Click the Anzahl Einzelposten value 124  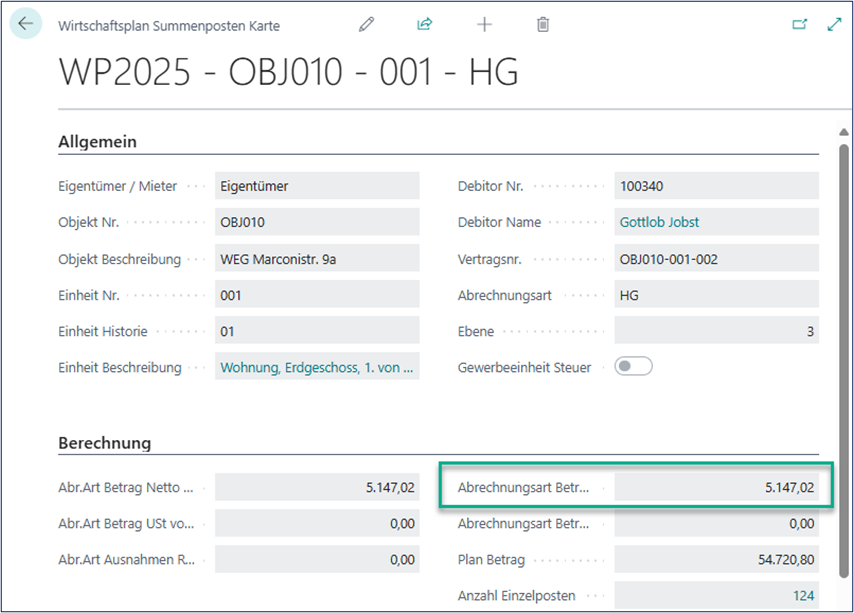(803, 596)
